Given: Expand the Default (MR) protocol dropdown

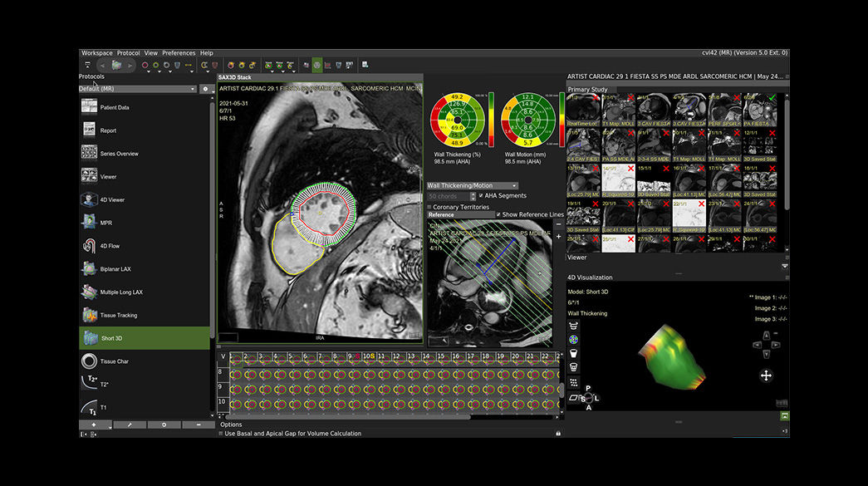Looking at the screenshot, I should (x=137, y=89).
